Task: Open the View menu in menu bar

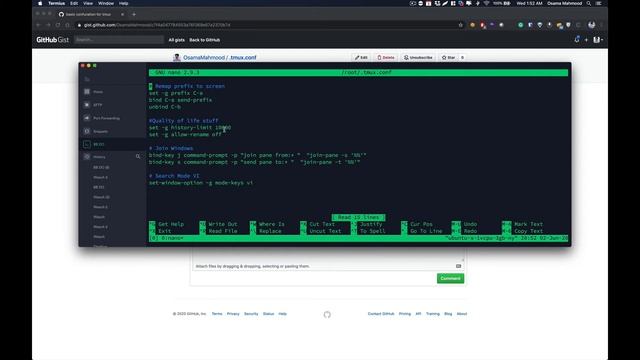Action: (x=88, y=3)
